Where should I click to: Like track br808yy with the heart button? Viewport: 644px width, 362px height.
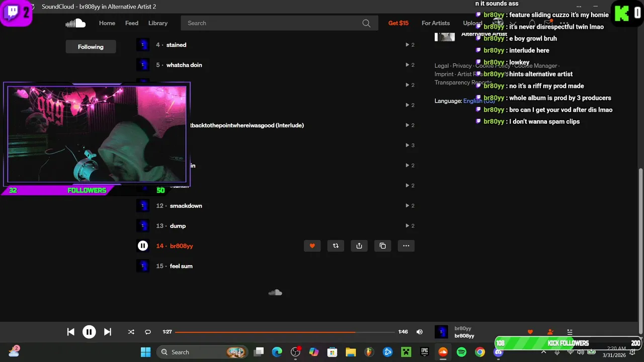(312, 246)
